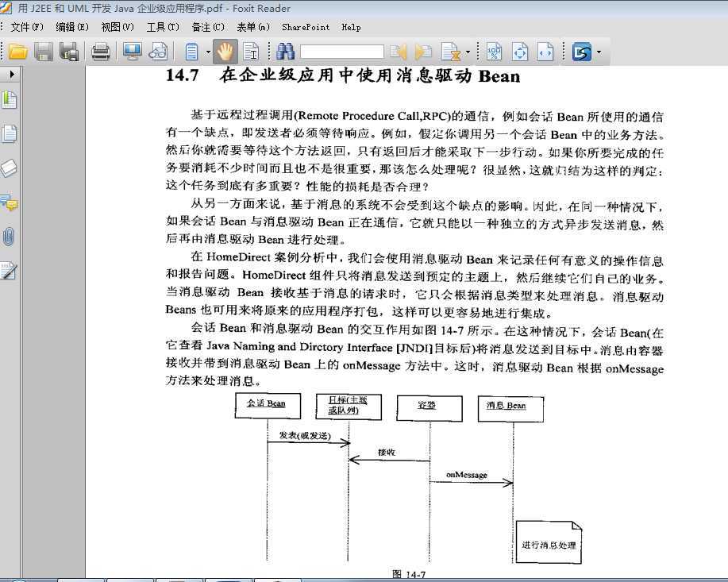Open the 工具(T) menu
The height and width of the screenshot is (582, 728).
[163, 27]
